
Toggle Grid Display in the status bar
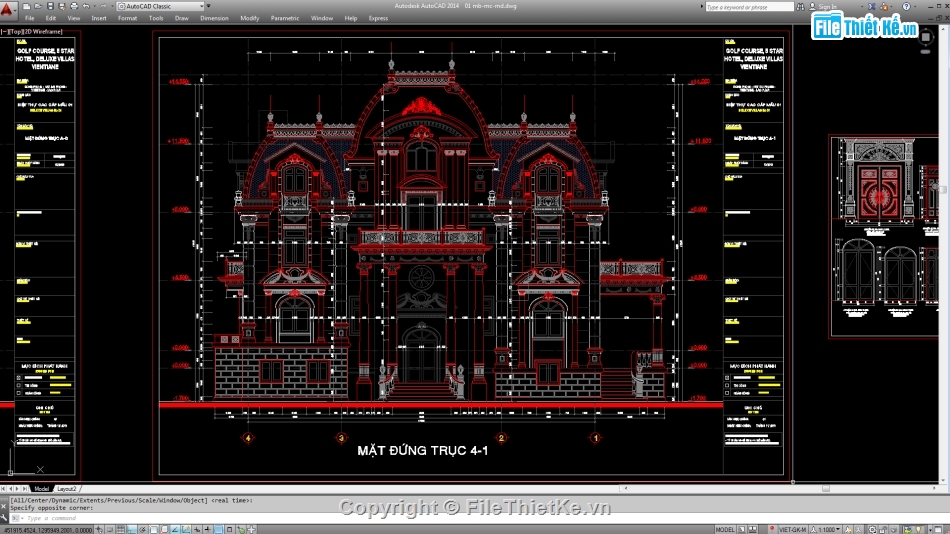pos(121,530)
